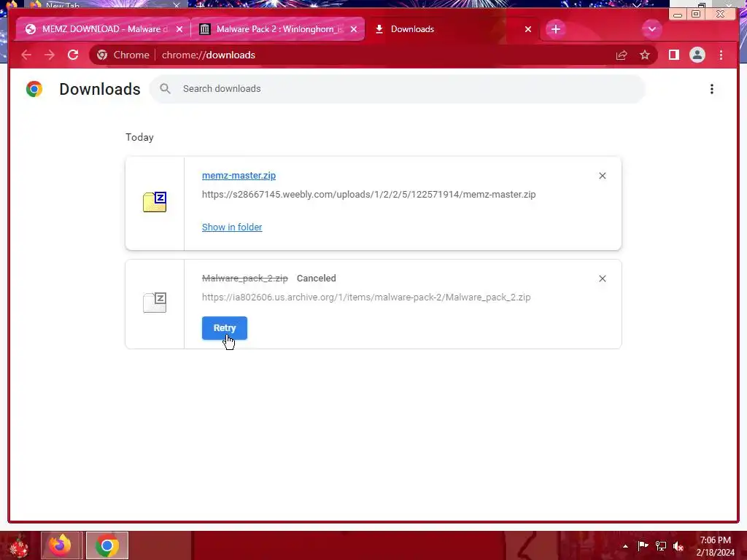Open Chrome's main three-dot menu
Image resolution: width=747 pixels, height=560 pixels.
click(721, 55)
